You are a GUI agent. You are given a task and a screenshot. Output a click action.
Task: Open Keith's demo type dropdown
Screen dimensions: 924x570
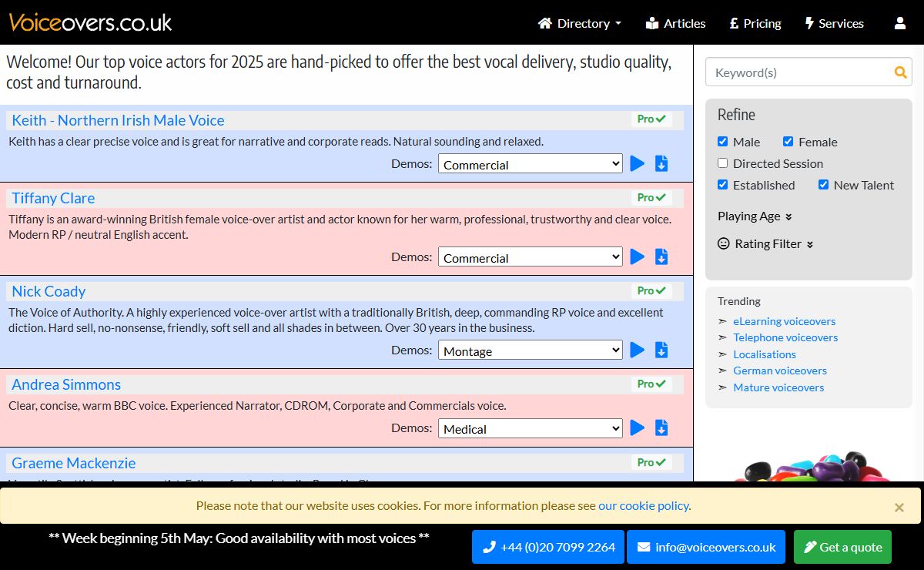pos(531,164)
